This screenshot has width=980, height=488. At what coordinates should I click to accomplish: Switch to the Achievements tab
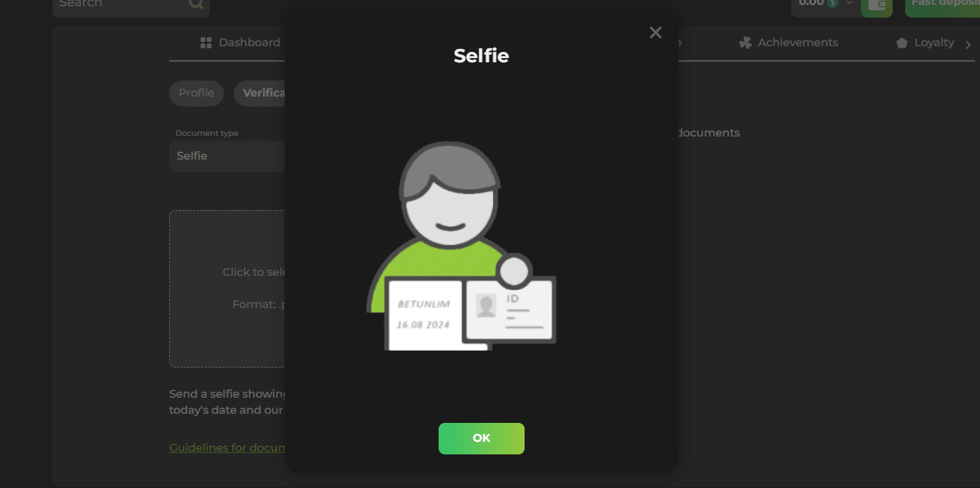[x=797, y=43]
